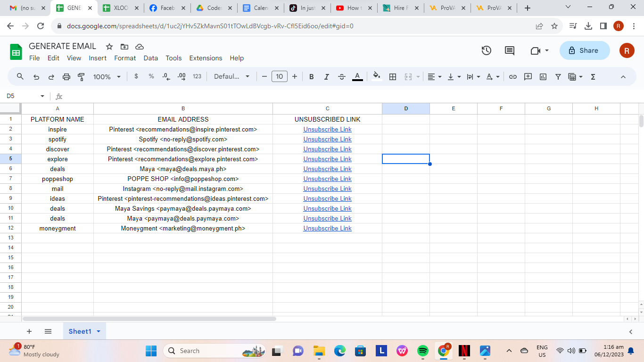Open Unsubscribe Link in row 7

point(328,179)
